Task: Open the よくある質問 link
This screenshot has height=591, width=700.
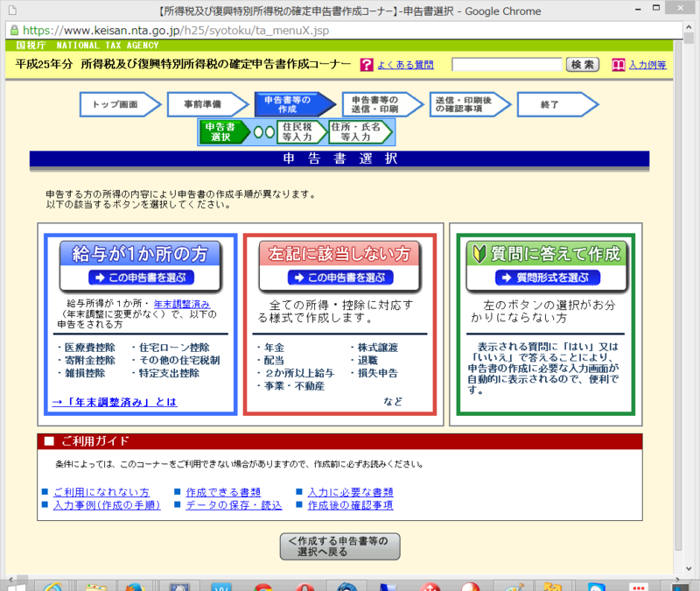Action: coord(405,65)
